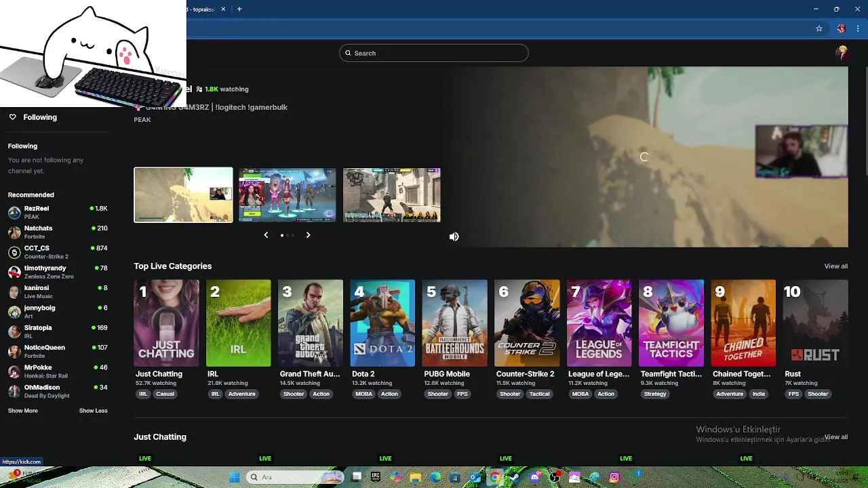Open Chained Together category card
This screenshot has height=488, width=868.
coord(744,323)
